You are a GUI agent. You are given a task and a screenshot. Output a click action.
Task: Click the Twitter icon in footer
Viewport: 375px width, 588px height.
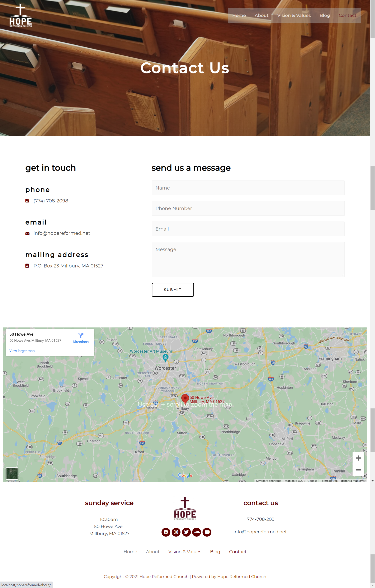click(186, 532)
